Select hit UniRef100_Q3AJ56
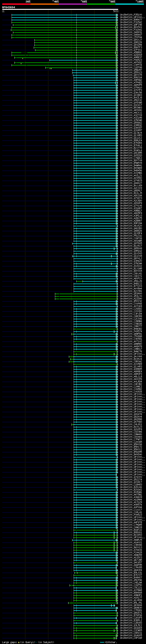 coord(131,93)
